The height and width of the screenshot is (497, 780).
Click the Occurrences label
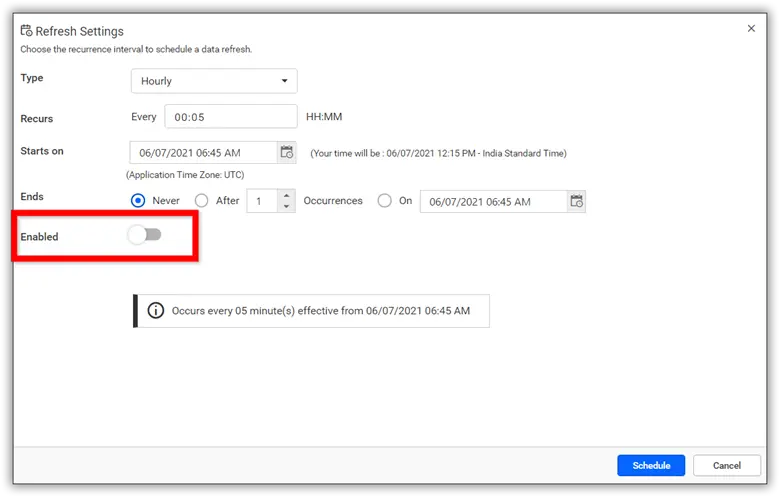point(333,200)
